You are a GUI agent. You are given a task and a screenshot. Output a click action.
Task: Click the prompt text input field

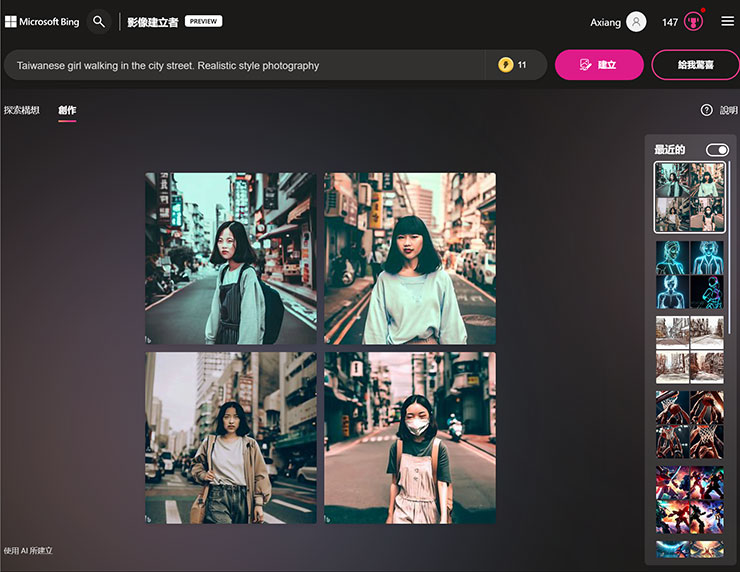[244, 65]
